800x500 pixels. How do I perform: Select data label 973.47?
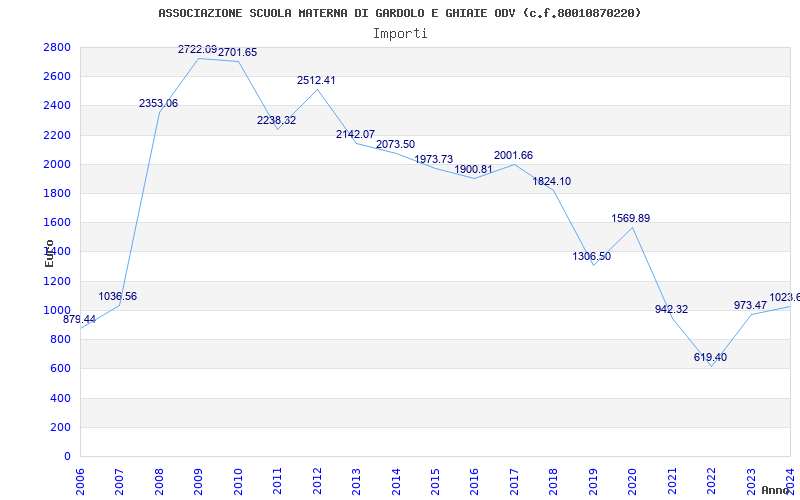[751, 306]
